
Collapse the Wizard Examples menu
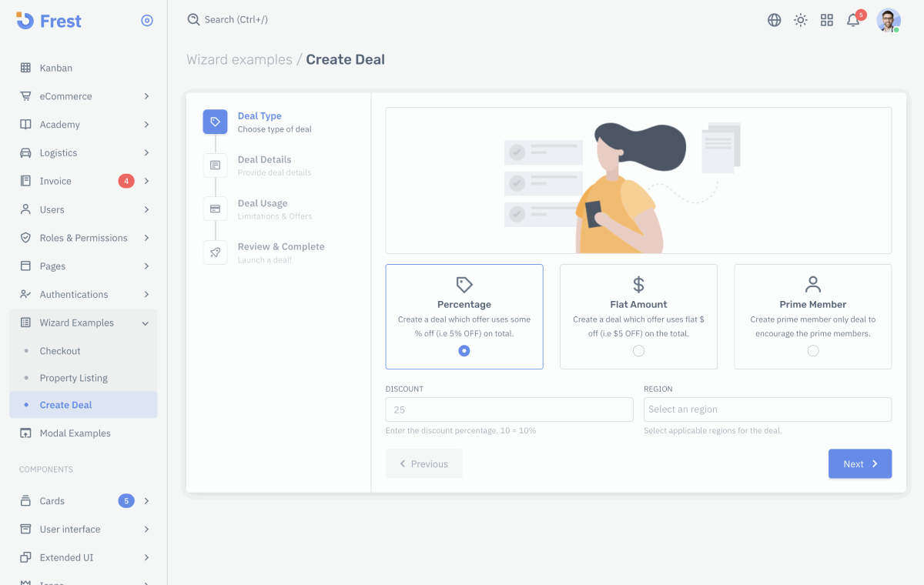coord(78,323)
